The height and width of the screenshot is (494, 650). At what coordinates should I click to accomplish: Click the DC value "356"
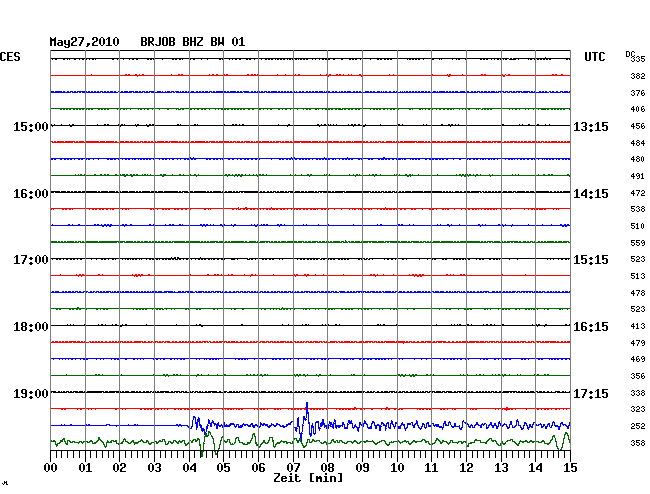click(638, 376)
